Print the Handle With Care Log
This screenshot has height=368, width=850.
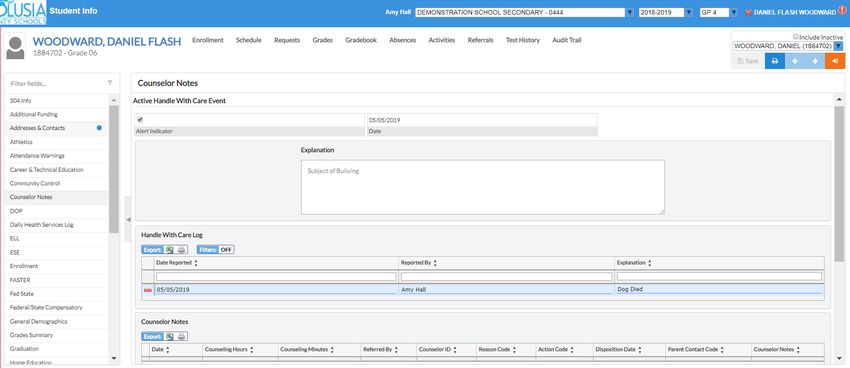(x=182, y=250)
